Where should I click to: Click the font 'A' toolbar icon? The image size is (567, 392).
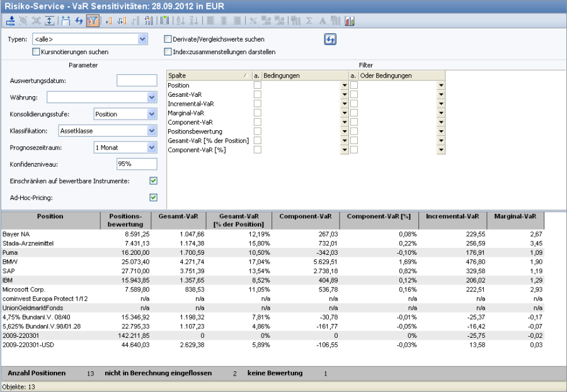[x=323, y=21]
